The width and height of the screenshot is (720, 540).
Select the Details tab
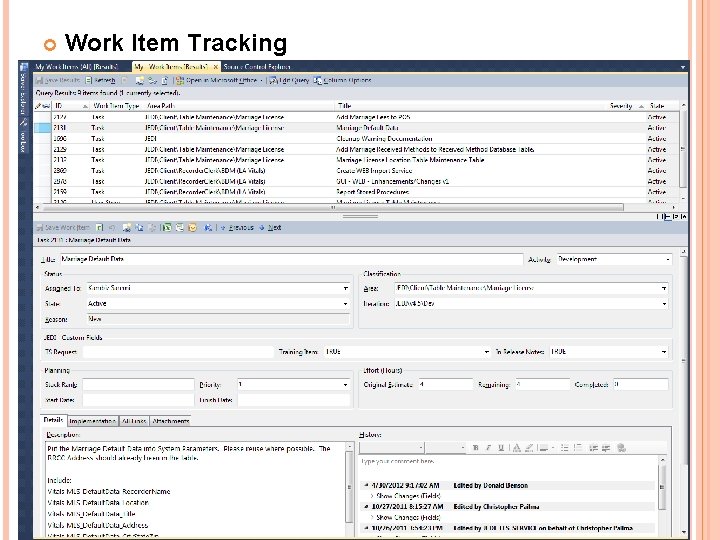click(x=54, y=420)
